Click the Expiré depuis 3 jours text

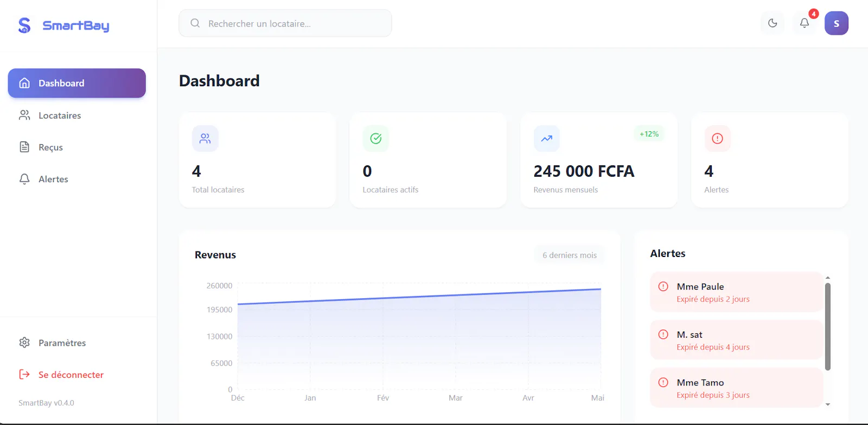(713, 395)
